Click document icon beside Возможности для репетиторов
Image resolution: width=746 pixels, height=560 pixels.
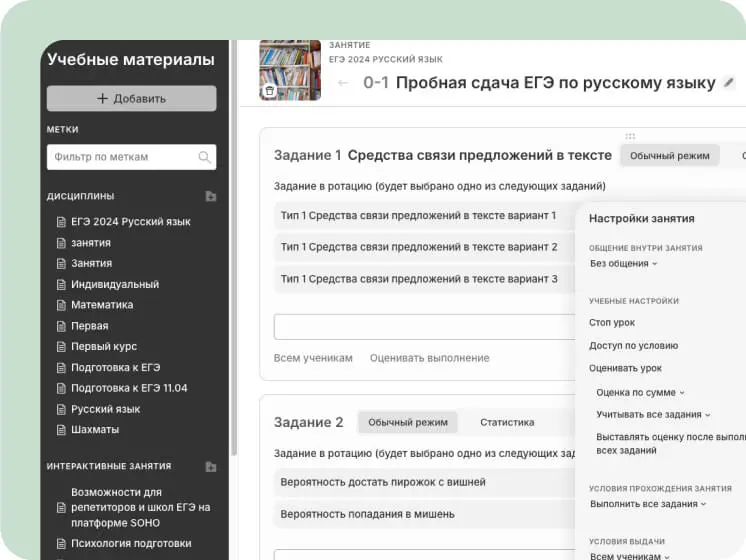click(61, 508)
